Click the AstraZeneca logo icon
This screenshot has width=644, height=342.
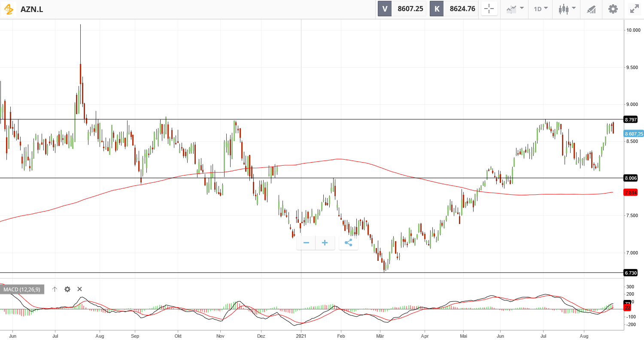pyautogui.click(x=9, y=9)
